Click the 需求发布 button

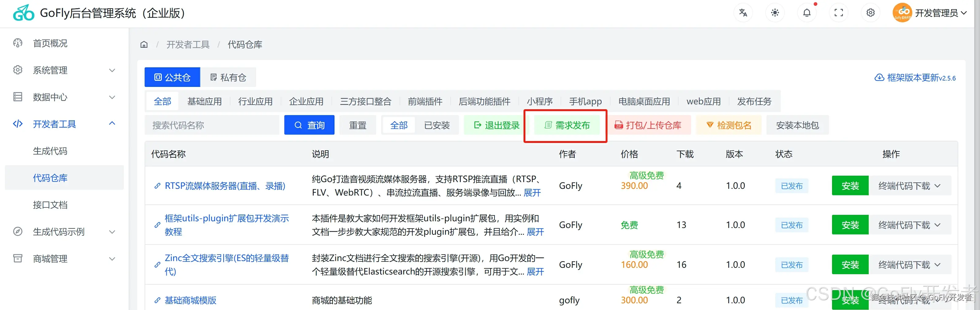point(567,125)
